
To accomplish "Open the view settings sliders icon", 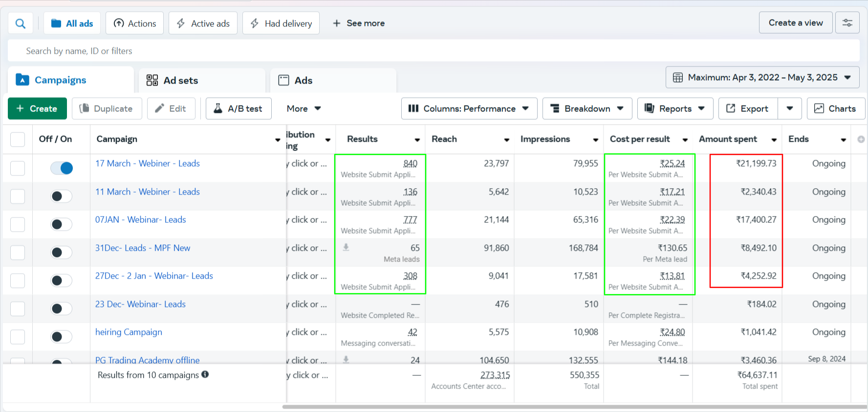I will click(x=847, y=23).
